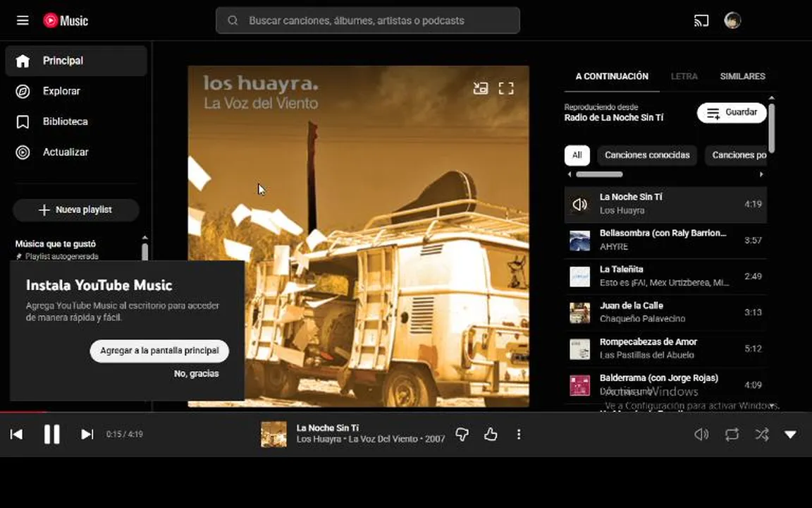Click the YouTube Music logo

point(66,20)
